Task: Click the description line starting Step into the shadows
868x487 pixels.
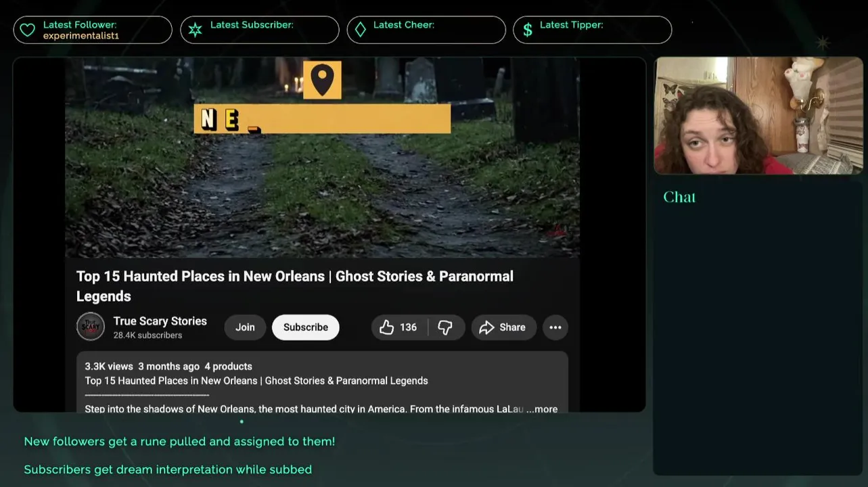Action: coord(304,409)
